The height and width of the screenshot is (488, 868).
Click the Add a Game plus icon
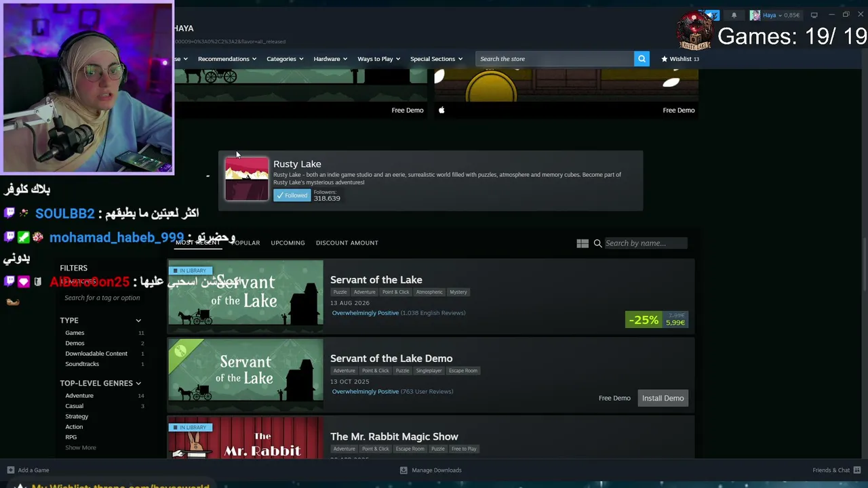(10, 470)
